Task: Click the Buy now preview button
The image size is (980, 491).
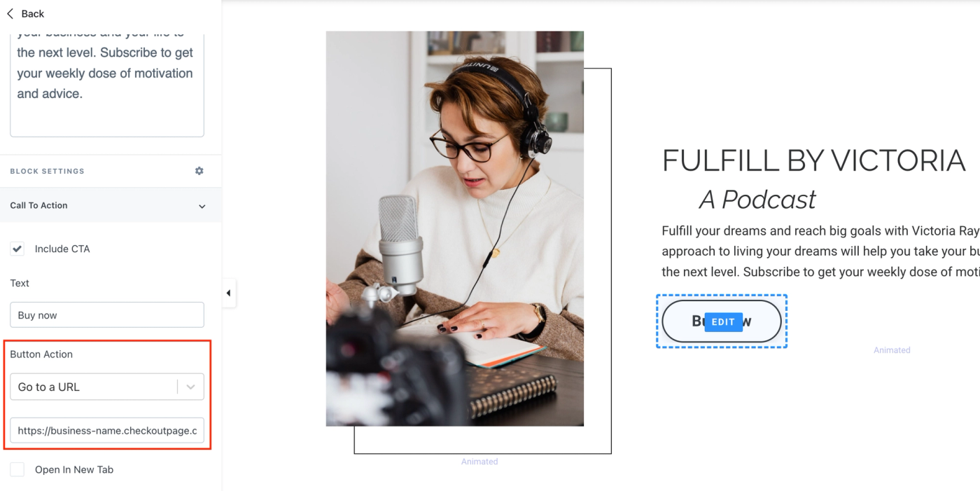Action: [722, 321]
